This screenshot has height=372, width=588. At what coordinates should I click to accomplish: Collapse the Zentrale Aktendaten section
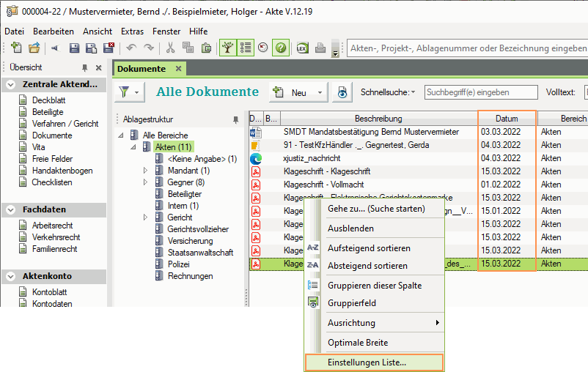pos(10,84)
